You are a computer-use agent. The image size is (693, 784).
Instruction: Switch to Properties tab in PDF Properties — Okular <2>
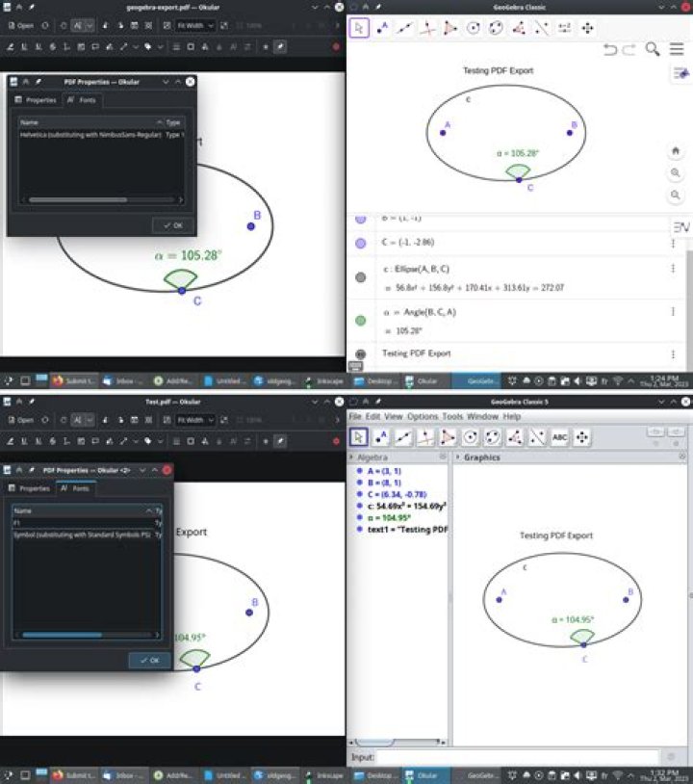click(x=30, y=488)
